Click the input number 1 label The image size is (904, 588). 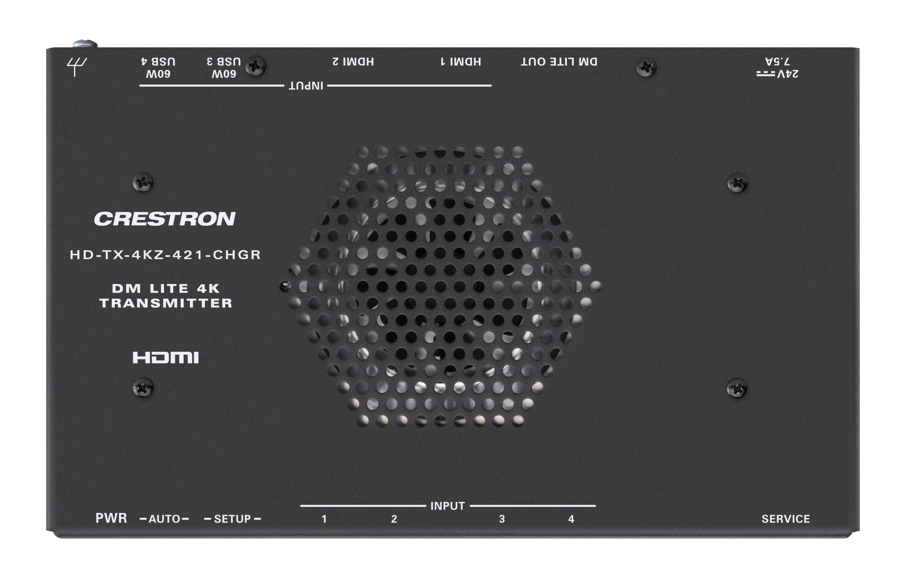[x=324, y=519]
